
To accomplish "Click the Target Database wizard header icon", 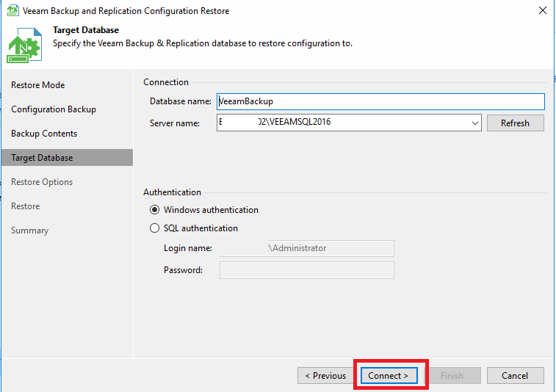I will [24, 46].
